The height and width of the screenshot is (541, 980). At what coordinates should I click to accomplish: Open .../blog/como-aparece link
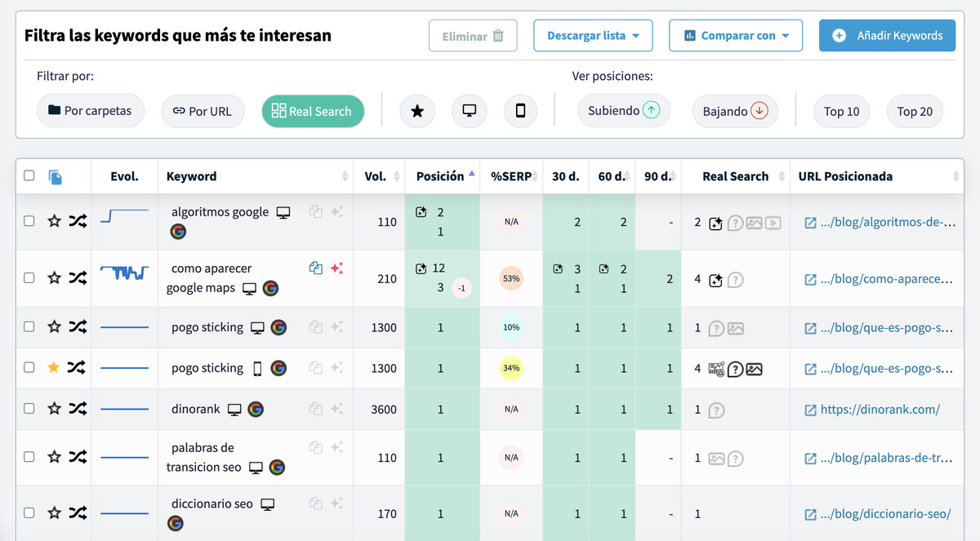(x=887, y=279)
